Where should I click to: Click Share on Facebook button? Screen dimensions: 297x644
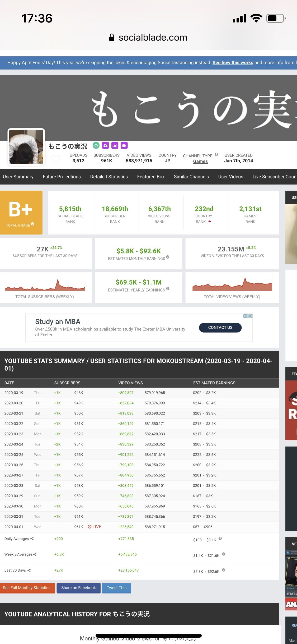pos(78,588)
